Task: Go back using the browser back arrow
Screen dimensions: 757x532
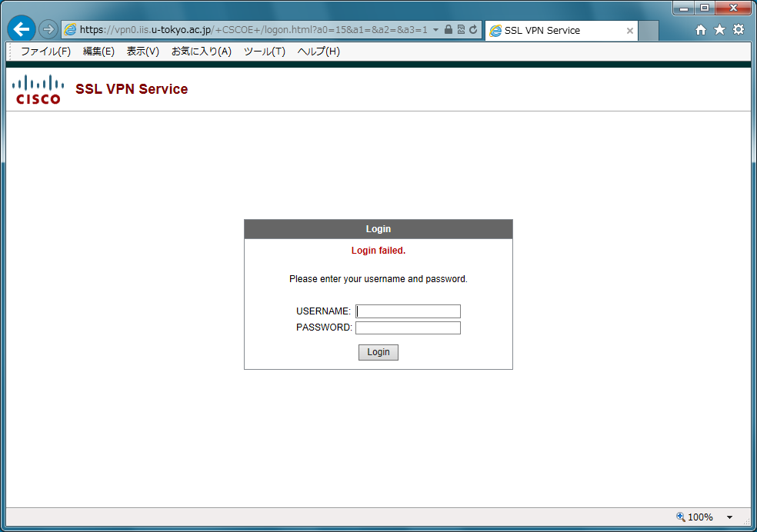Action: (x=22, y=29)
